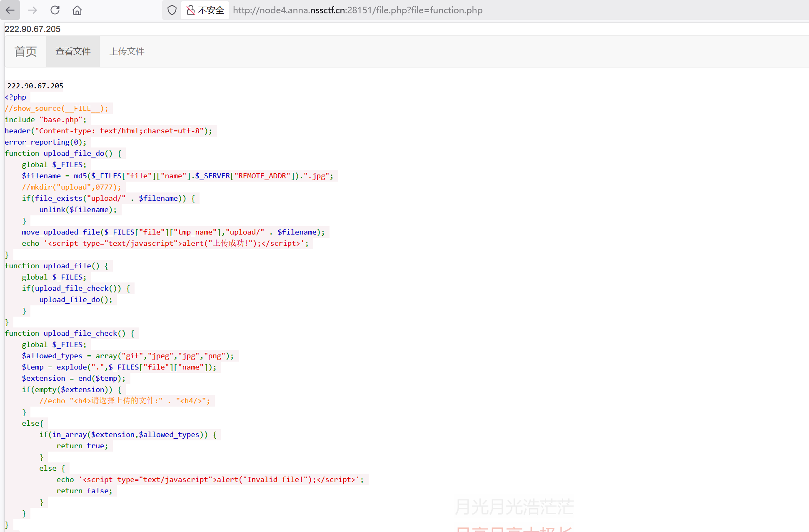Click the browser back arrow button
Viewport: 809px width, 532px height.
(10, 10)
